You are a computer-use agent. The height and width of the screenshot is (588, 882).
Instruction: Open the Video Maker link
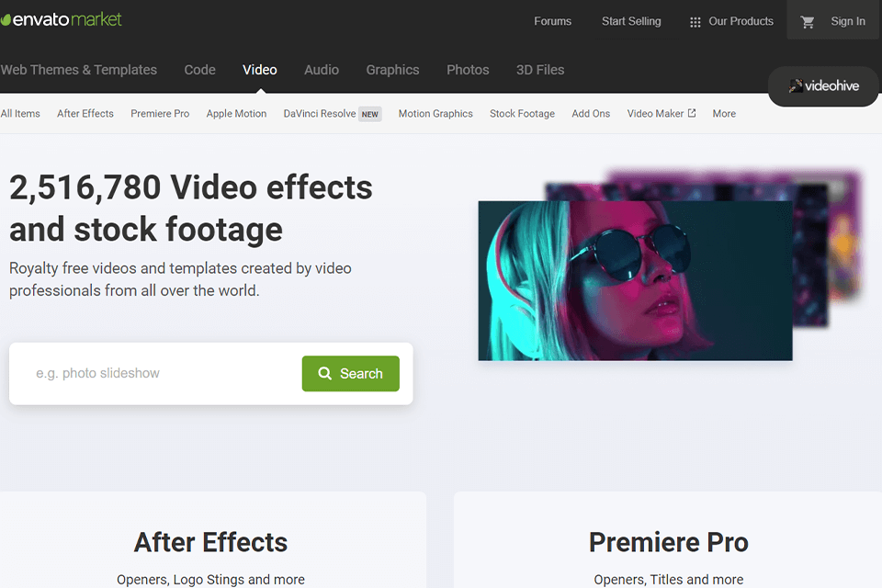pos(655,114)
